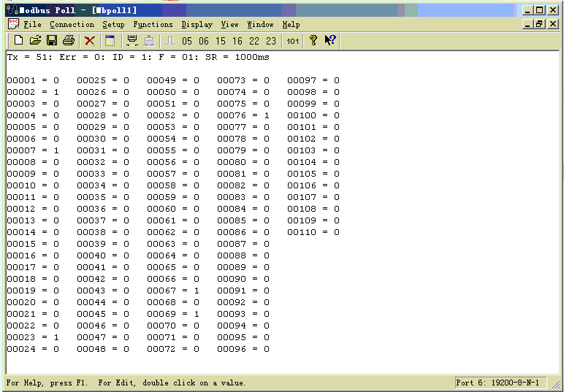Click the document icon left of File menu

12,24
